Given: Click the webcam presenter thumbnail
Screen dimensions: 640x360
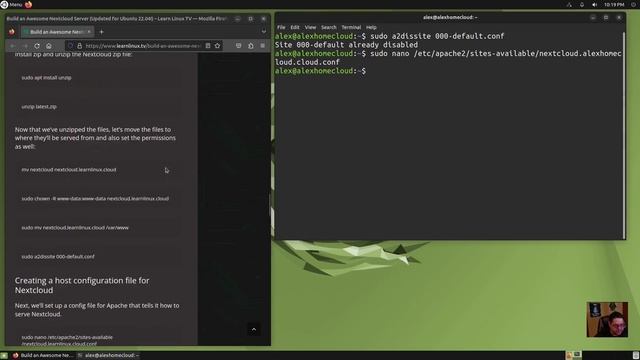Looking at the screenshot, I should (607, 320).
